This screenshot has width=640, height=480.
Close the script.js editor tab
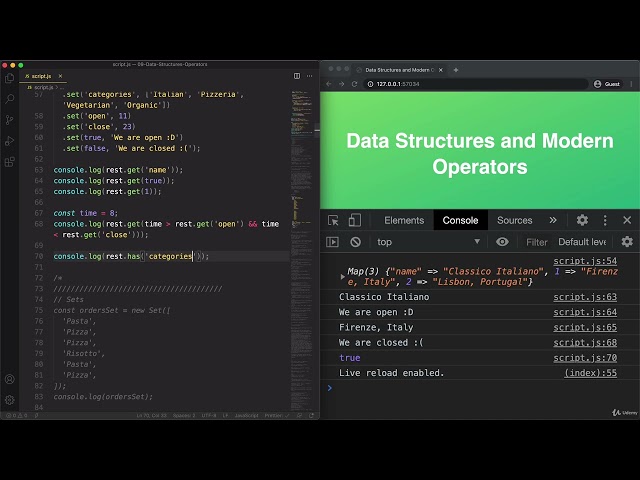click(x=60, y=76)
